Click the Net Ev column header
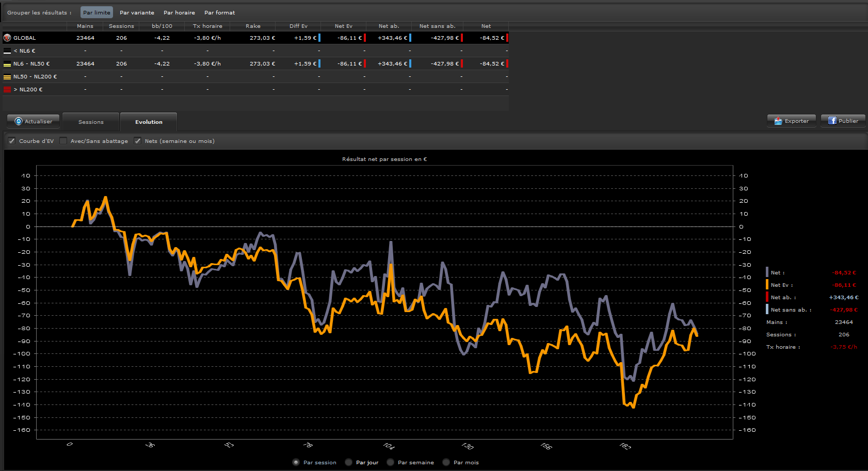 pos(344,26)
